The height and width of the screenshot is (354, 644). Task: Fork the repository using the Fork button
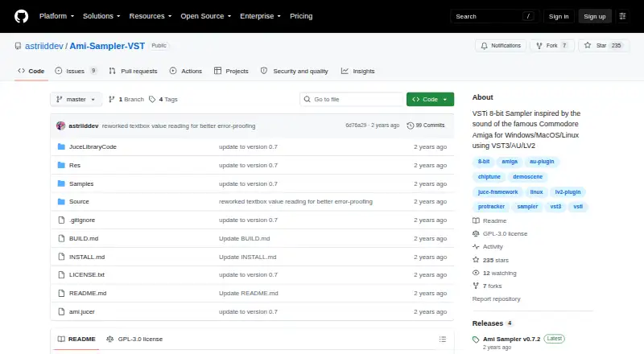[552, 46]
